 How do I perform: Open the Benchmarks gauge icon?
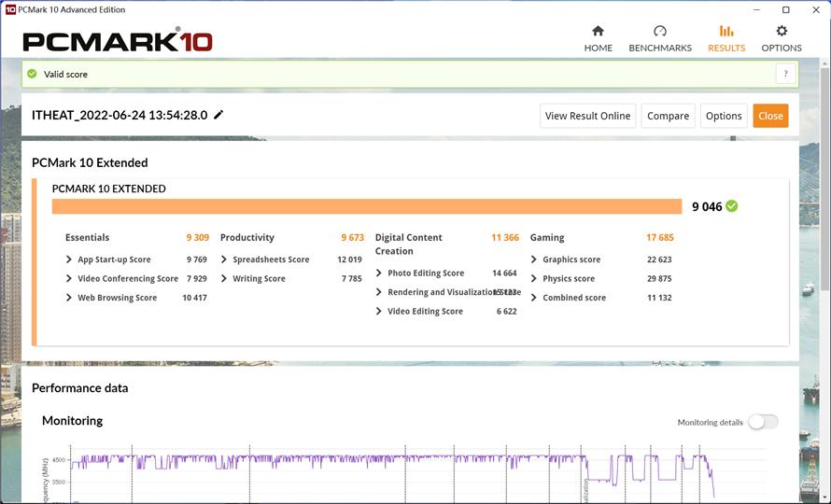660,31
